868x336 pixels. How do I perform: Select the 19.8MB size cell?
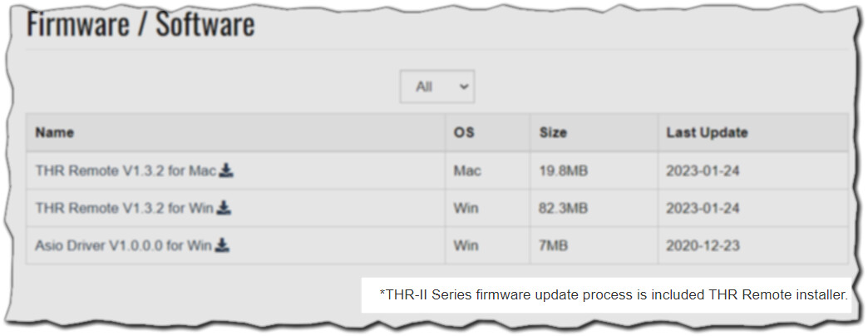[564, 171]
